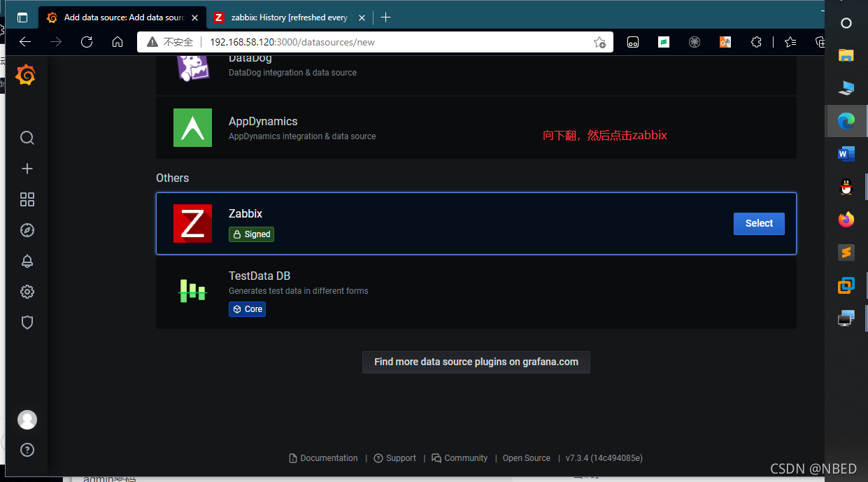Viewport: 868px width, 482px height.
Task: Open the Community footer link
Action: 460,458
